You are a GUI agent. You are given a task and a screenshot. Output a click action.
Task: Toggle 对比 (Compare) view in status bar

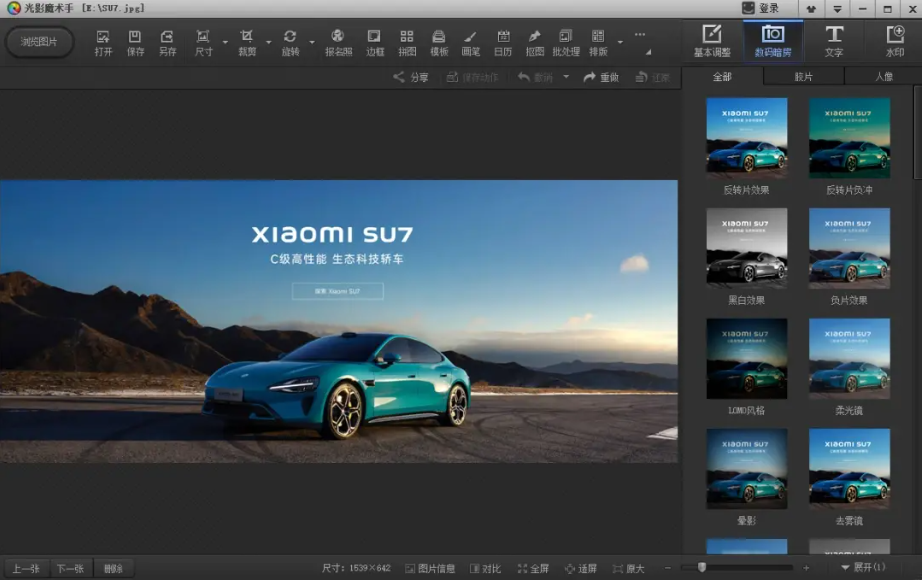click(x=485, y=568)
